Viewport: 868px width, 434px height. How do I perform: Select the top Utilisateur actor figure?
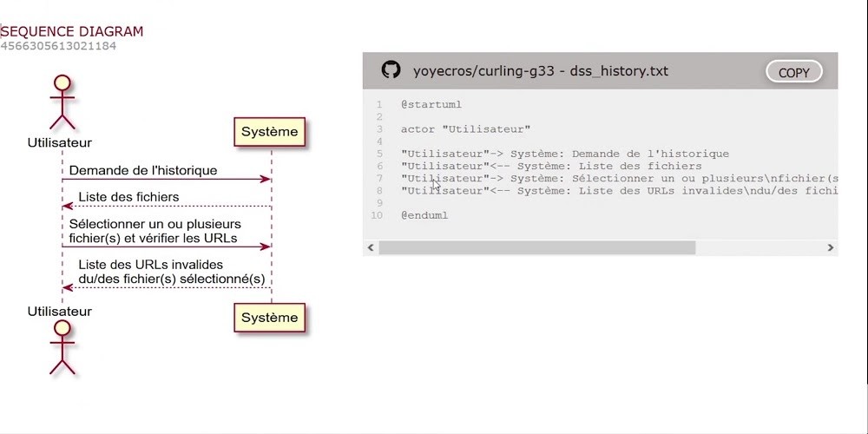coord(61,102)
